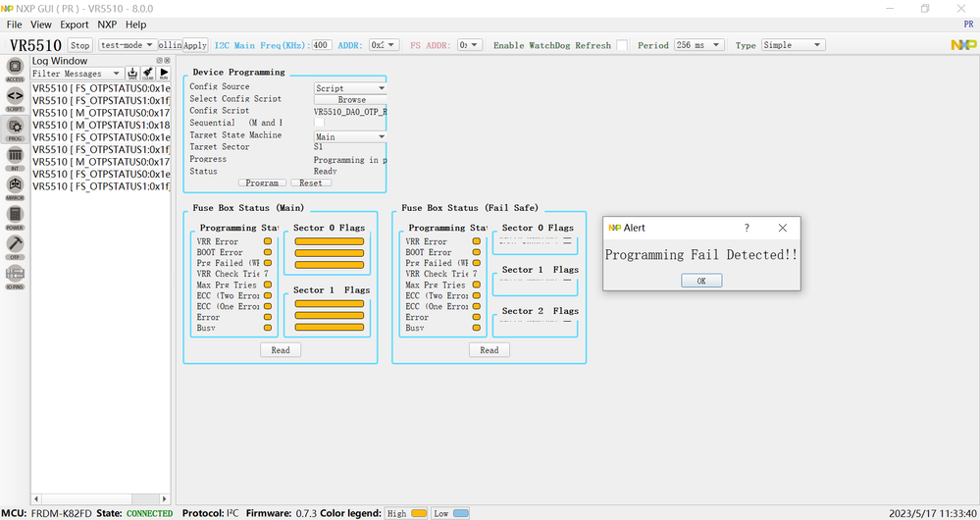Image resolution: width=980 pixels, height=520 pixels.
Task: Open the INT interrupts sidebar icon
Action: pos(15,158)
